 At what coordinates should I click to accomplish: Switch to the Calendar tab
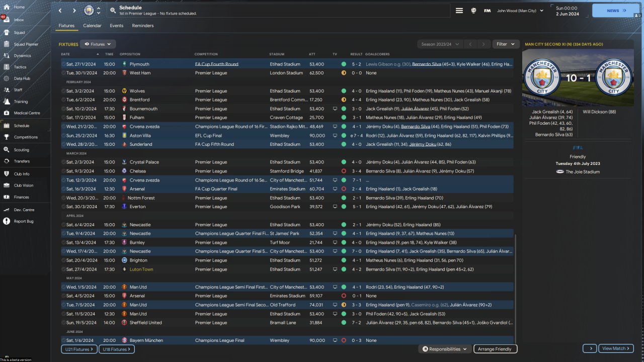[92, 26]
